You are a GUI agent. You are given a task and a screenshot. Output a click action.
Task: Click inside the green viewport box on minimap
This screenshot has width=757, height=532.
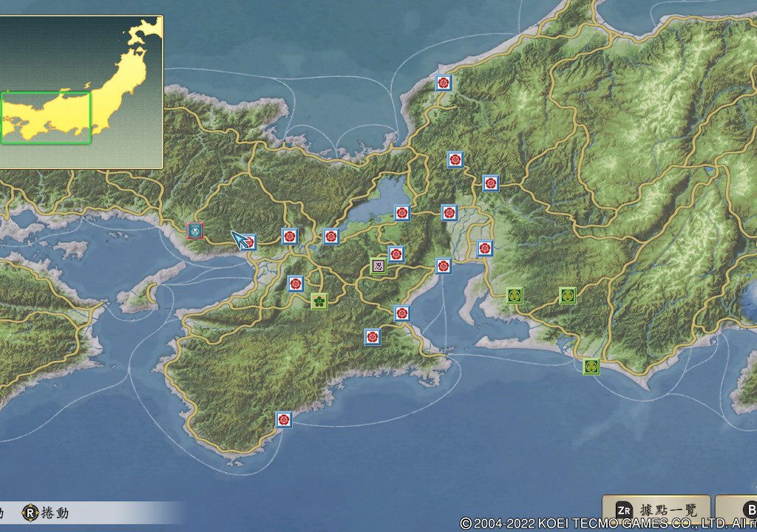[x=46, y=117]
